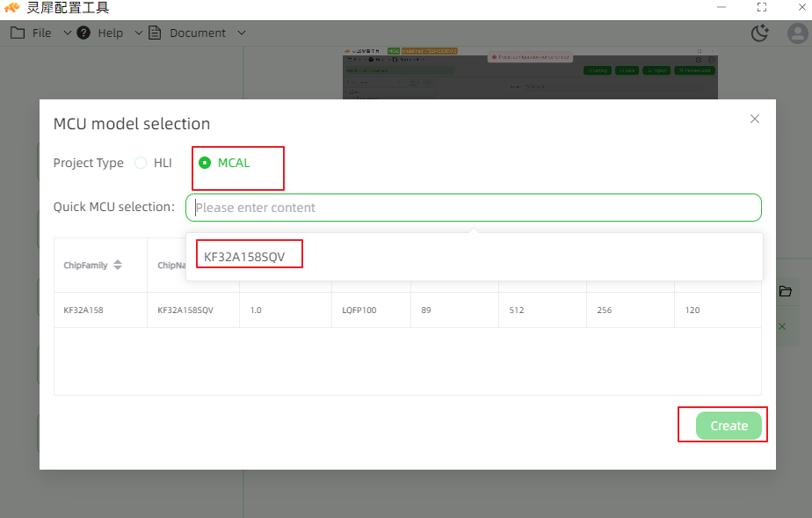Click the Create button
Viewport: 812px width, 518px height.
[x=729, y=426]
